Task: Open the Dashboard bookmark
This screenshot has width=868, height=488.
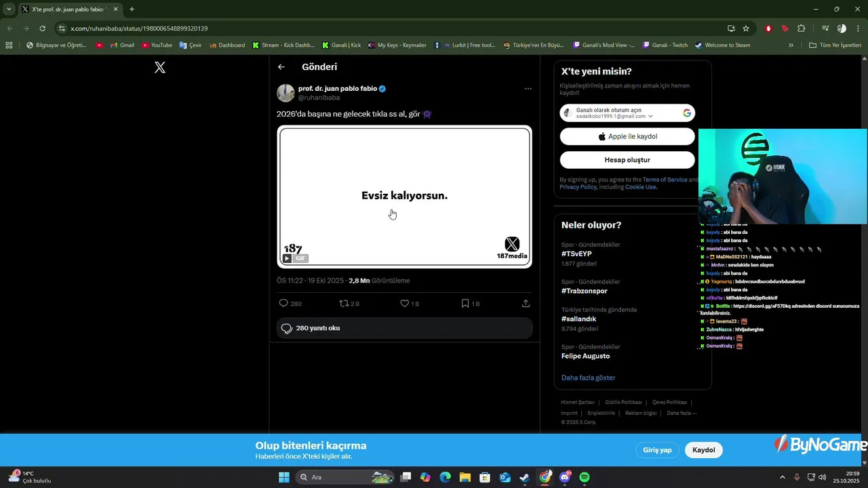Action: tap(227, 45)
